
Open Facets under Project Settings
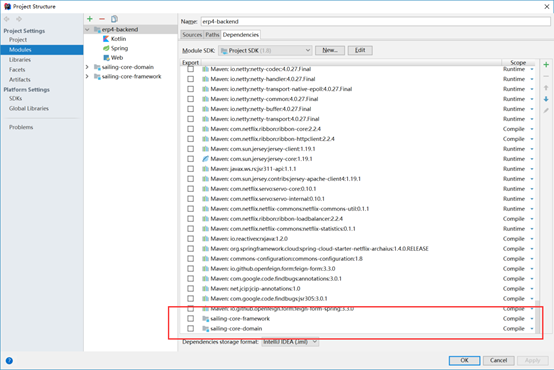click(17, 70)
